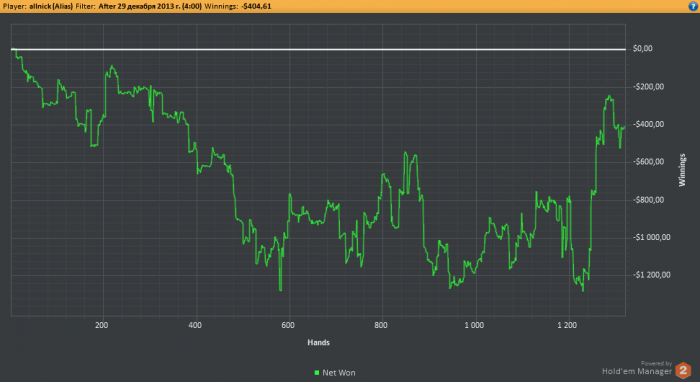700x382 pixels.
Task: Click the Net Won legend entry
Action: click(335, 373)
